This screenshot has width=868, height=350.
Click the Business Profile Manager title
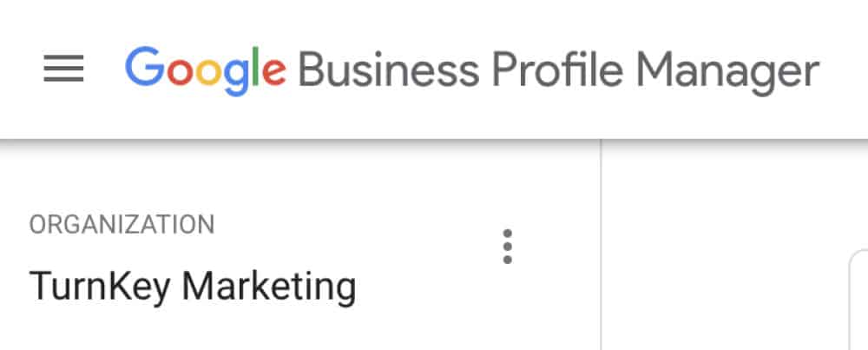pyautogui.click(x=558, y=72)
